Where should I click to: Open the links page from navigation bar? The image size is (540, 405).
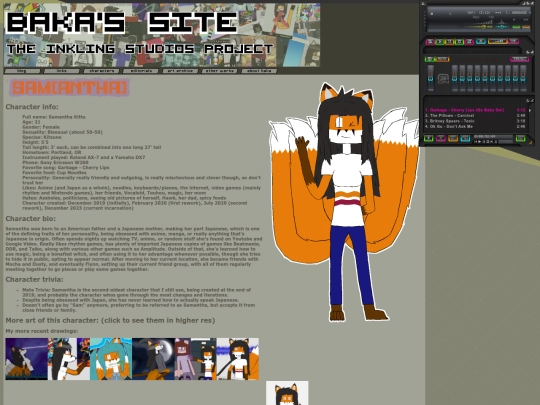point(62,71)
